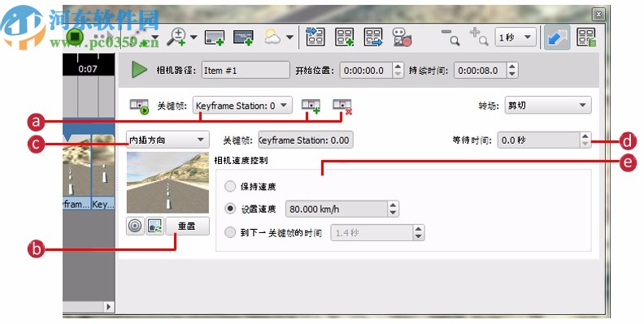This screenshot has width=644, height=324.
Task: Zoom out the timeline with minus magnifier
Action: point(450,37)
